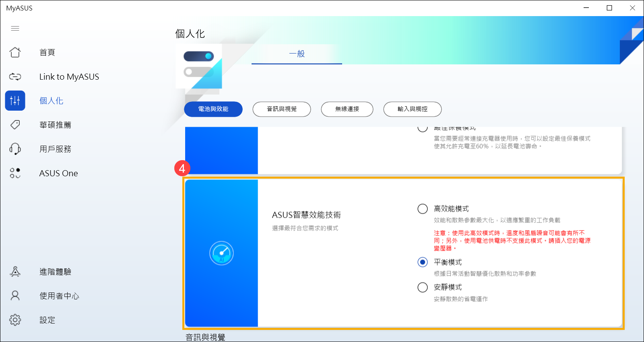Viewport: 644px width, 342px height.
Task: Click 根據日常活動智慧優化散熱和功率參數 text
Action: click(x=485, y=274)
